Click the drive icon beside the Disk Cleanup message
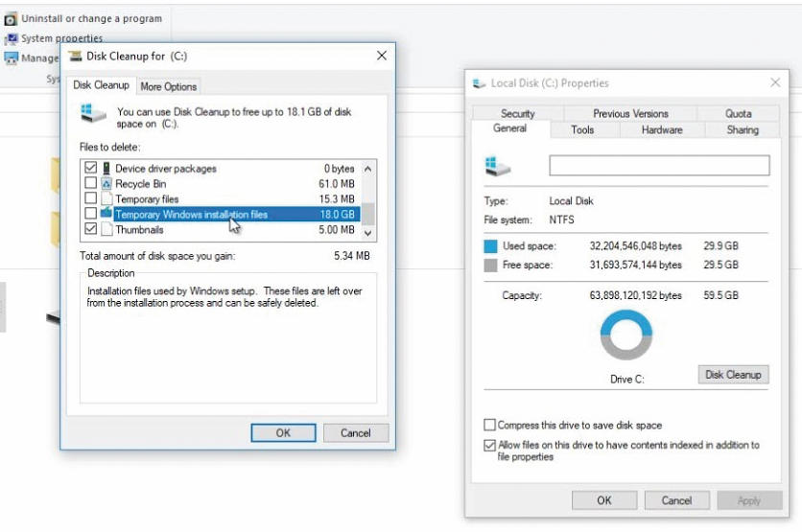This screenshot has height=532, width=802. click(x=93, y=113)
